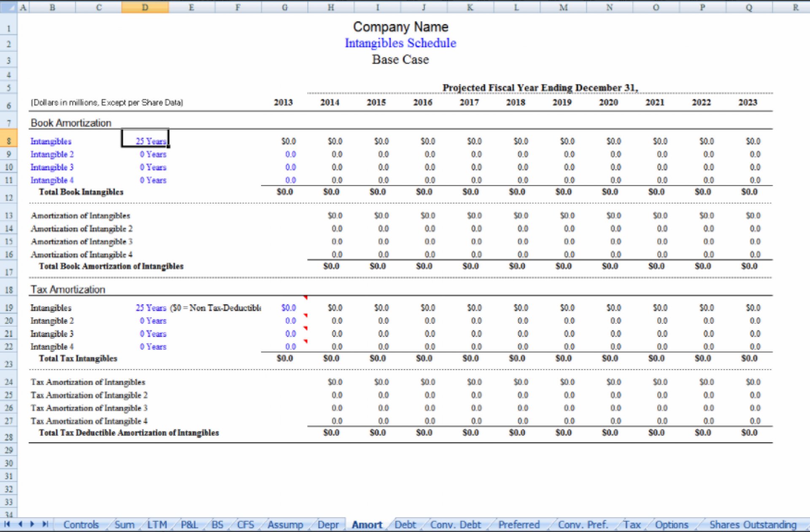This screenshot has height=532, width=810.
Task: Click the Company Name title cell
Action: coord(400,27)
